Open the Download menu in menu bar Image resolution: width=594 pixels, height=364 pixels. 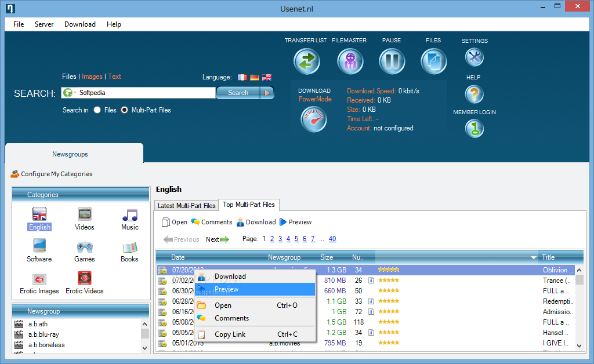[x=80, y=24]
